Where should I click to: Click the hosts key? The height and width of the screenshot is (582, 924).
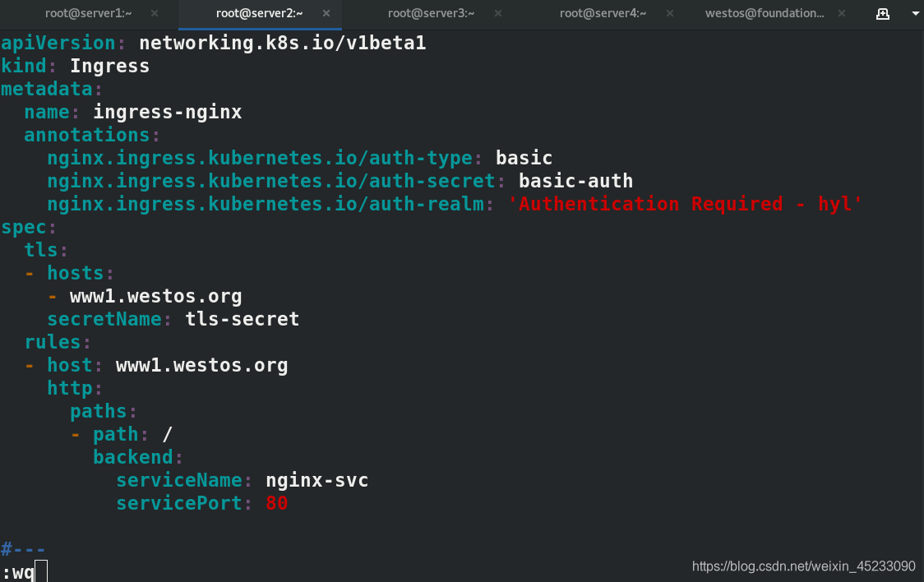[76, 273]
